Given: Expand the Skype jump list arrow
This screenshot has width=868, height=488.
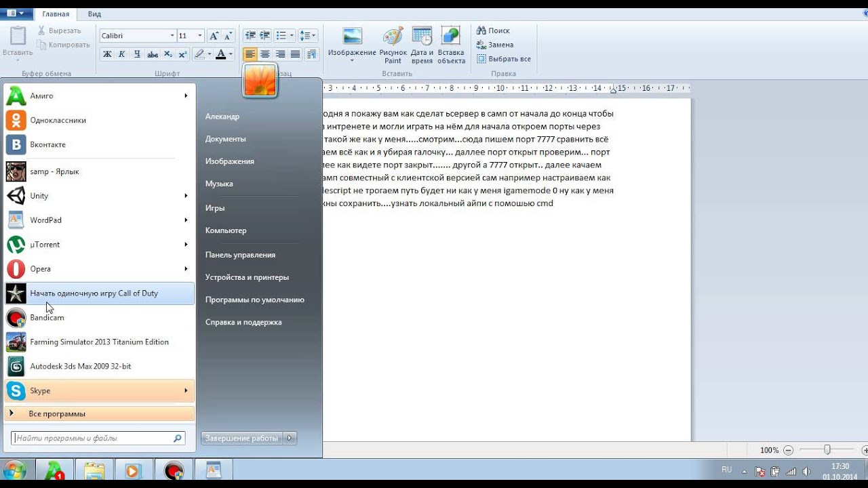Looking at the screenshot, I should tap(186, 391).
